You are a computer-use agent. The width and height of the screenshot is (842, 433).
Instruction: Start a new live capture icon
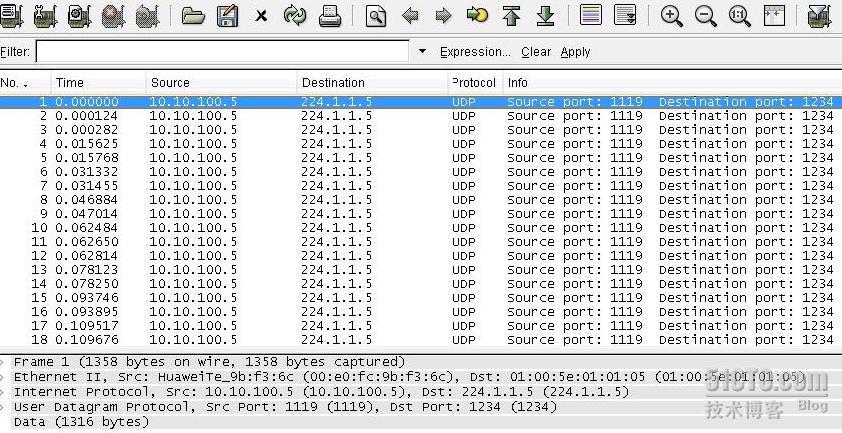click(x=79, y=16)
